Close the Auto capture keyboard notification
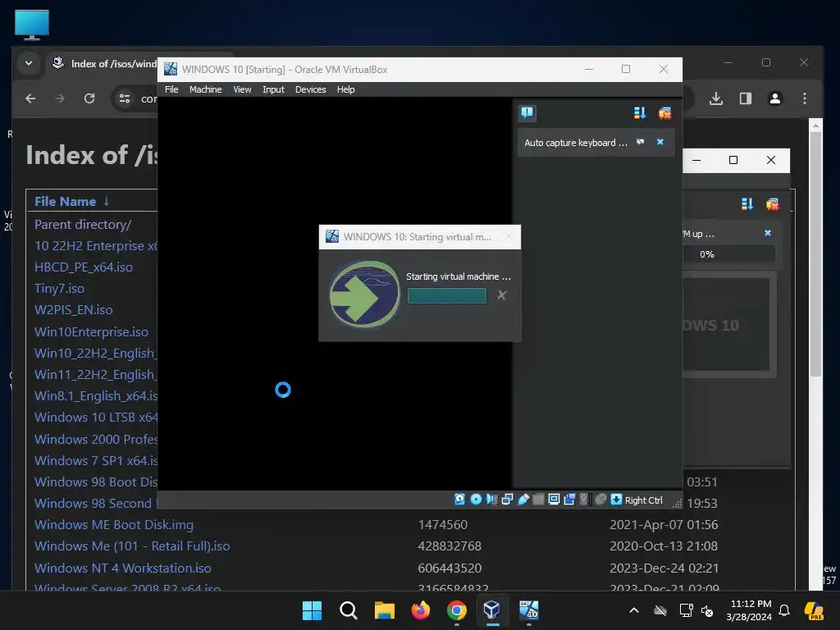The image size is (840, 630). click(660, 142)
